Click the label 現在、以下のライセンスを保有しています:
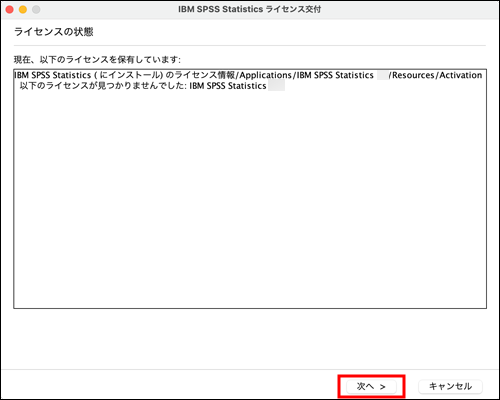This screenshot has width=500, height=400. tap(97, 60)
